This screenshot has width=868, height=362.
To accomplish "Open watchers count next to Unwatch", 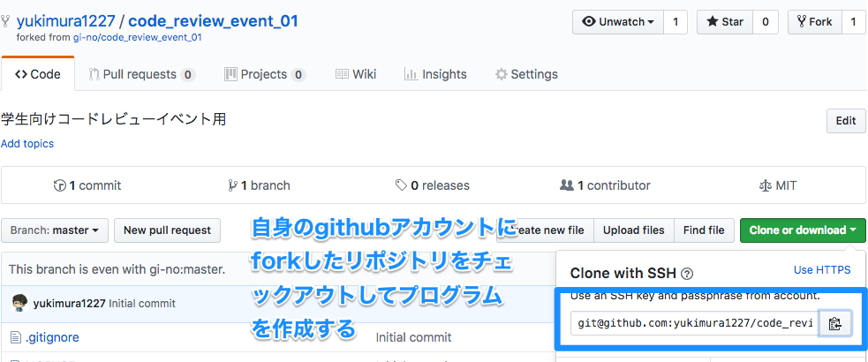I will [676, 22].
